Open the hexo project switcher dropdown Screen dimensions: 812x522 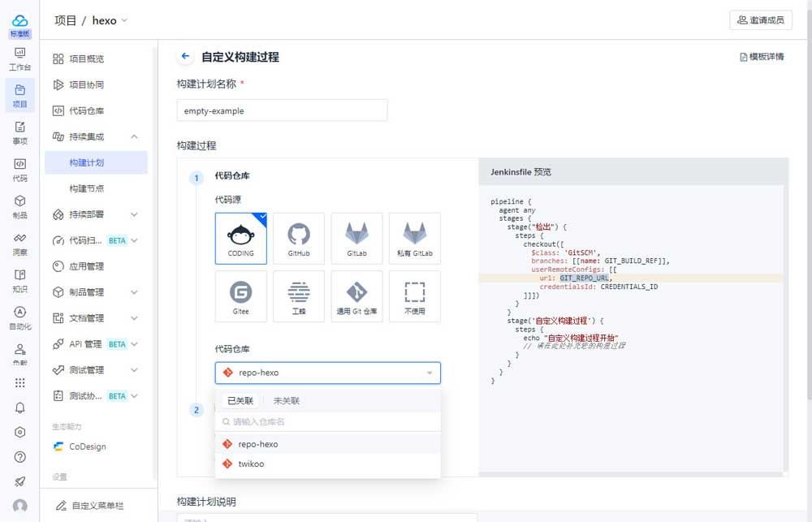coord(110,21)
